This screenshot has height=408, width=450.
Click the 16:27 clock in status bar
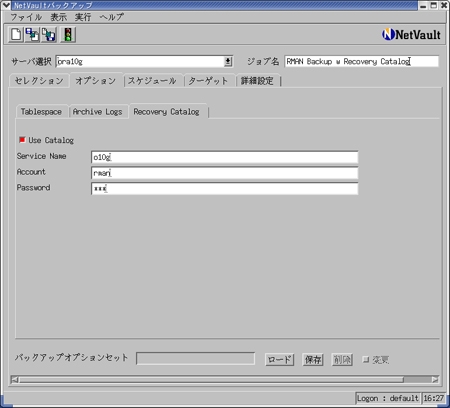[x=434, y=398]
